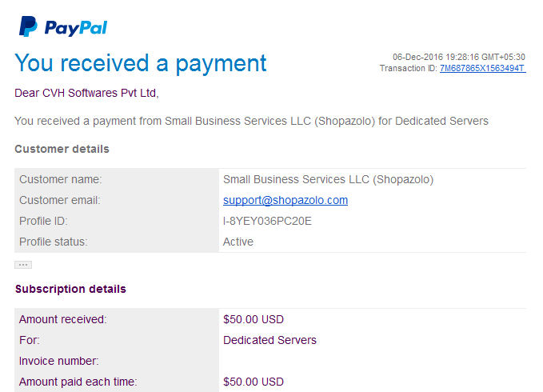Select the Profile ID value I-8YEY036PC20E
Screen dimensions: 543x392
point(267,221)
